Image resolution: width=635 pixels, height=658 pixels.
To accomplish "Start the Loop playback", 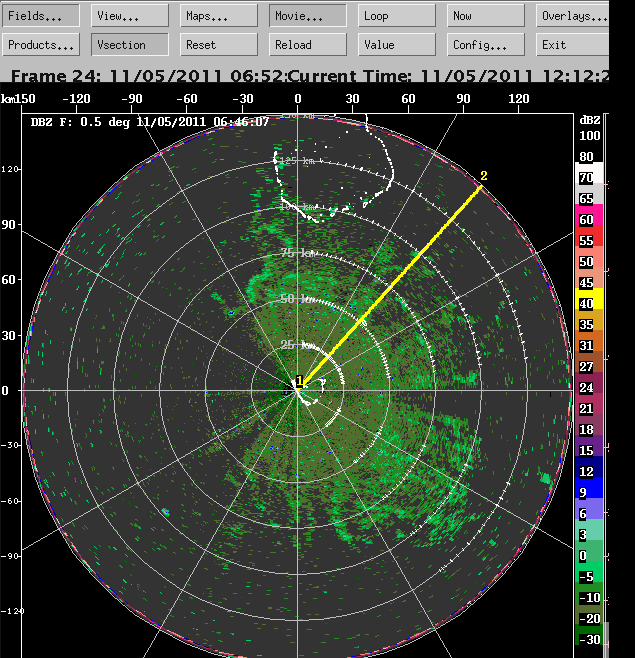I will [397, 16].
